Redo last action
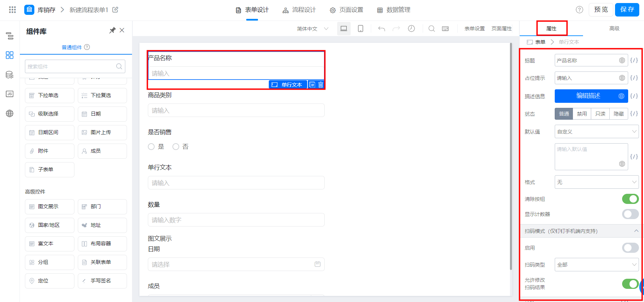The height and width of the screenshot is (302, 644). click(396, 29)
